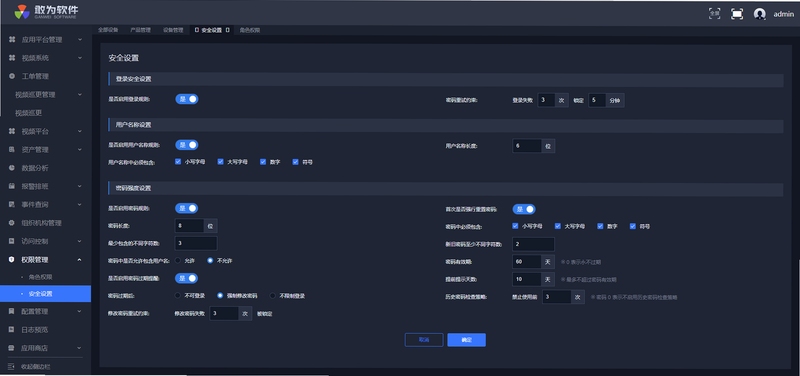Click the 视频平台 sidebar icon

12,131
